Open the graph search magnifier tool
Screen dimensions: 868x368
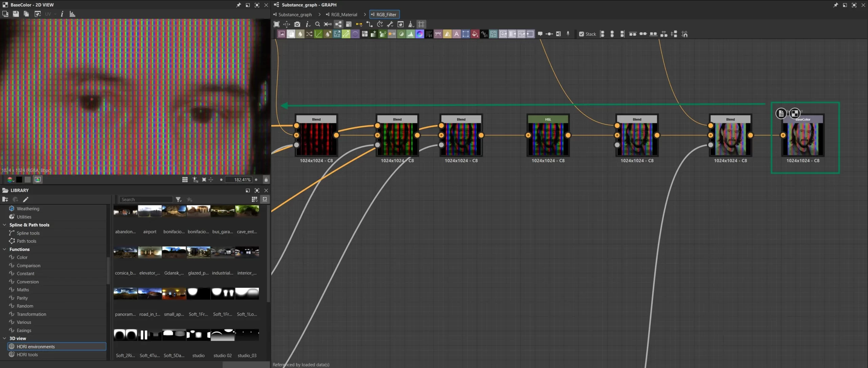pyautogui.click(x=317, y=24)
